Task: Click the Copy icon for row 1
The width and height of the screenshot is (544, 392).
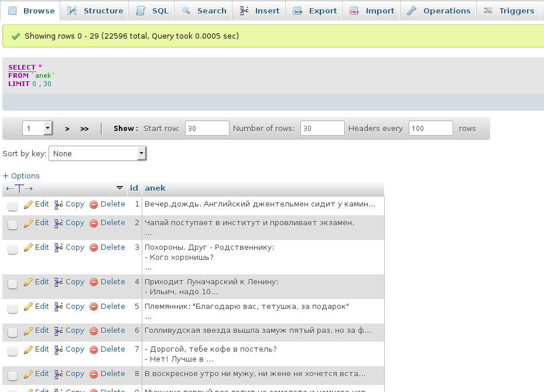Action: point(59,205)
